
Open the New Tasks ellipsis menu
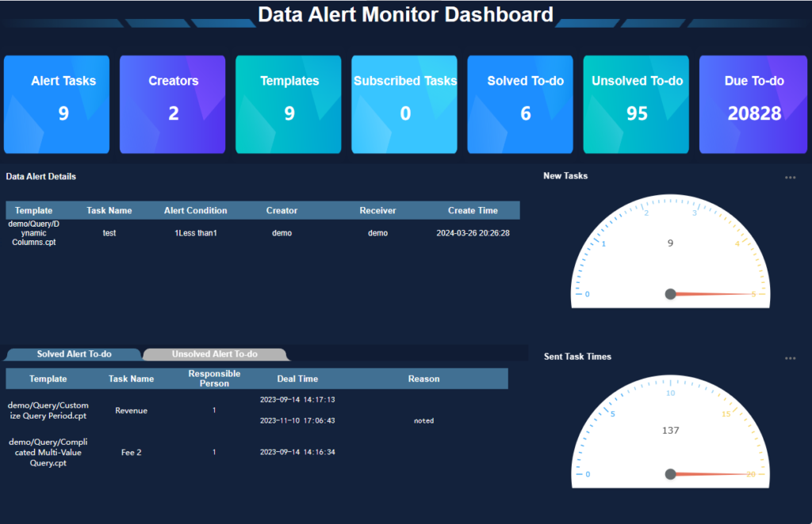coord(790,178)
